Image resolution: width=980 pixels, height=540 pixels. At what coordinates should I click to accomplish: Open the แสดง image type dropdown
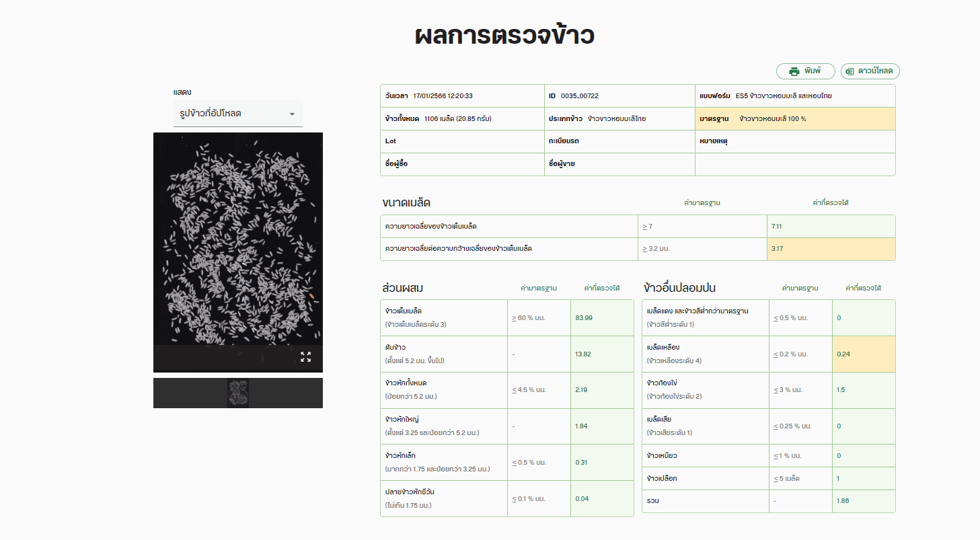pos(237,114)
